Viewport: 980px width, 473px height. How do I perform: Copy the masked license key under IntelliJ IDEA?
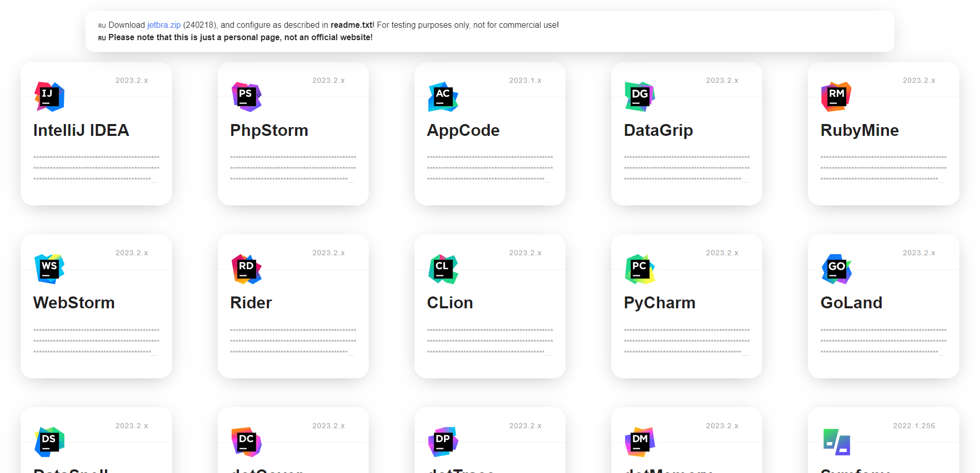(96, 169)
